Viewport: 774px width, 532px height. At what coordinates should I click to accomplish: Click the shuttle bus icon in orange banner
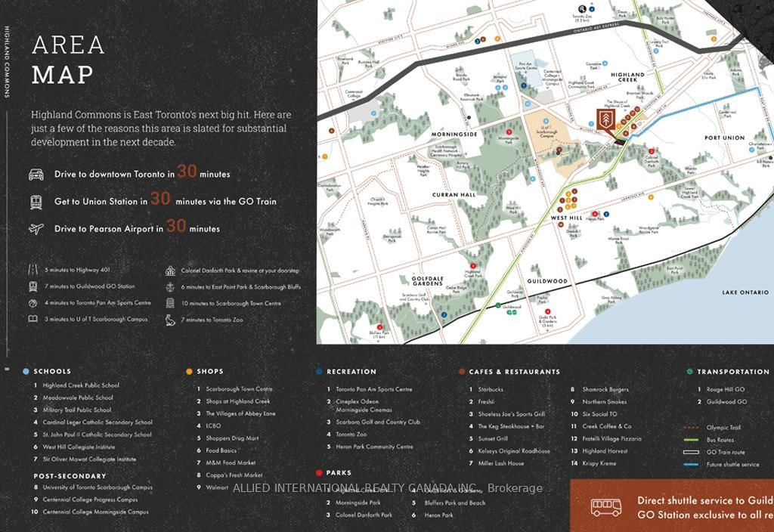point(605,507)
